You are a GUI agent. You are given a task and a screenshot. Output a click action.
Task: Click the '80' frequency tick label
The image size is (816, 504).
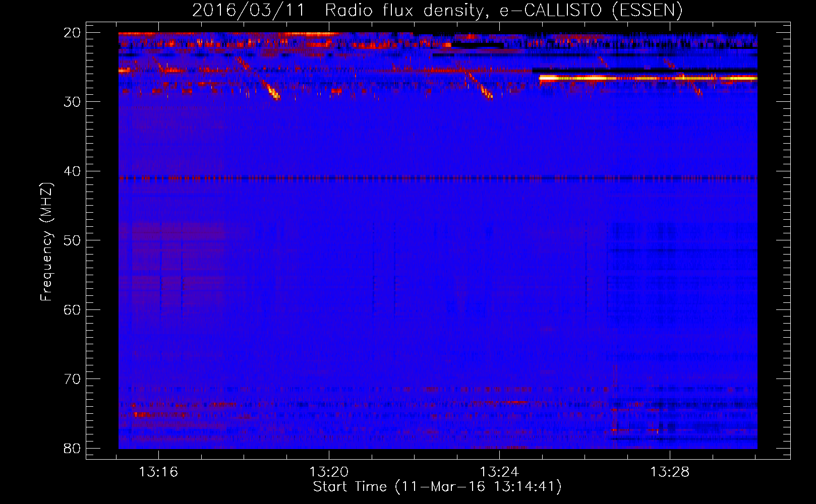coord(73,448)
